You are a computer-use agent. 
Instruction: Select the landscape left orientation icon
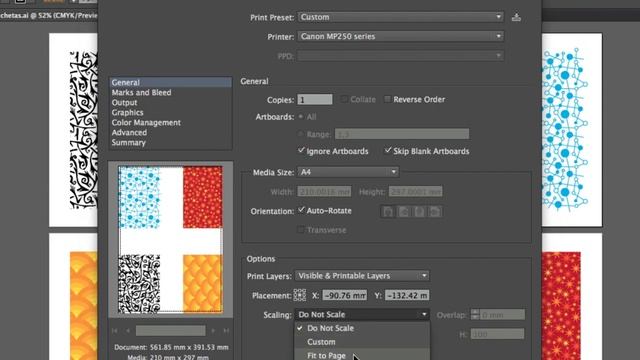(x=404, y=211)
